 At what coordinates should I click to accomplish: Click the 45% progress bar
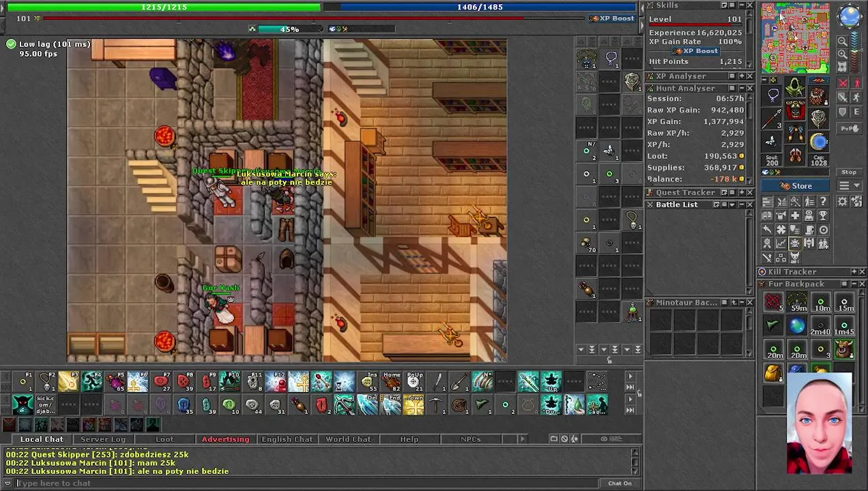click(289, 29)
